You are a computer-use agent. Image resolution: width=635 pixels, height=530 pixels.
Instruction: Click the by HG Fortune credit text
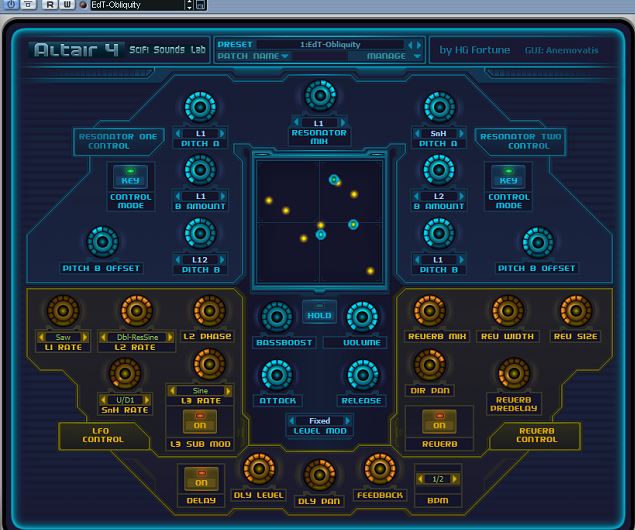(475, 50)
